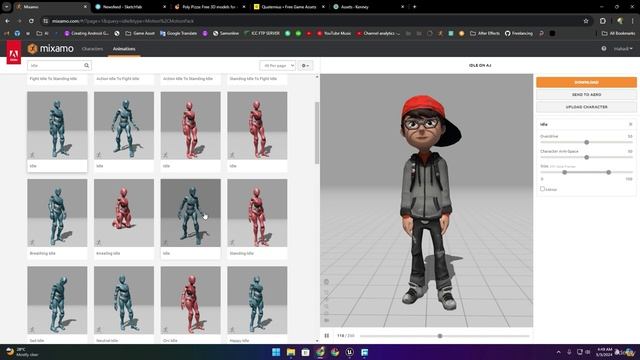The image size is (640, 360).
Task: Open Game Asset bookmarks folder
Action: pyautogui.click(x=140, y=33)
